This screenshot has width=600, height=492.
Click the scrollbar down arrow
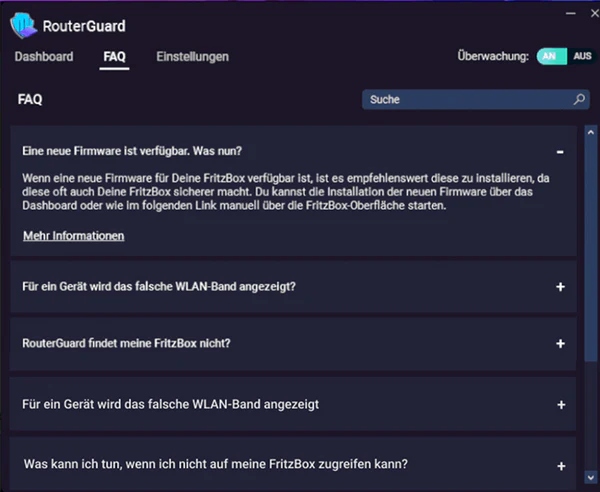[589, 474]
